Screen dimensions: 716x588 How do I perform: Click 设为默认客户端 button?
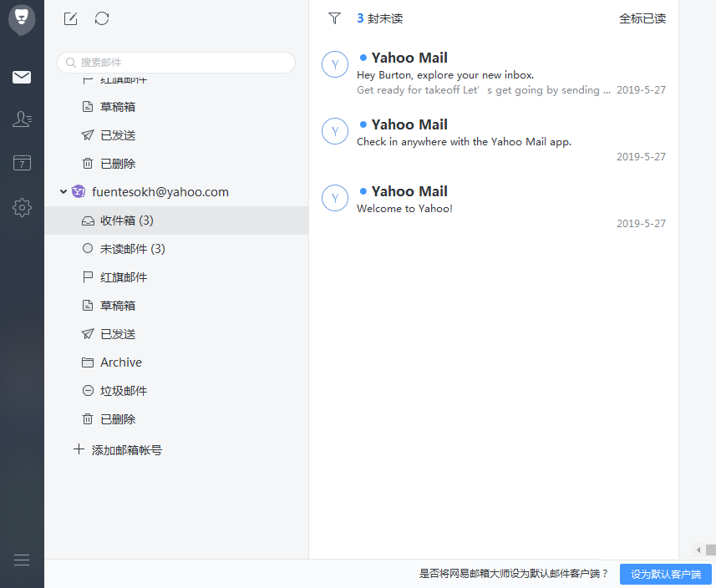[665, 574]
